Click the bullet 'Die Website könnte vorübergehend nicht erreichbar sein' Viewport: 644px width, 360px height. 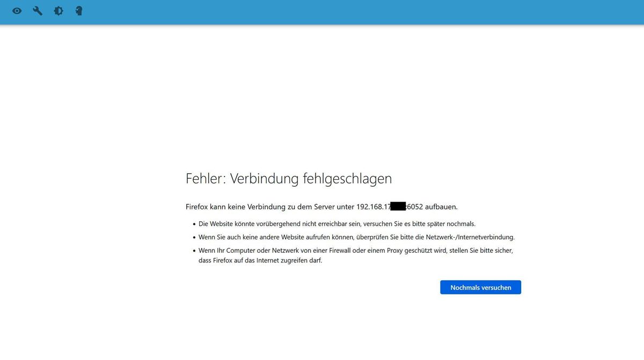point(337,224)
